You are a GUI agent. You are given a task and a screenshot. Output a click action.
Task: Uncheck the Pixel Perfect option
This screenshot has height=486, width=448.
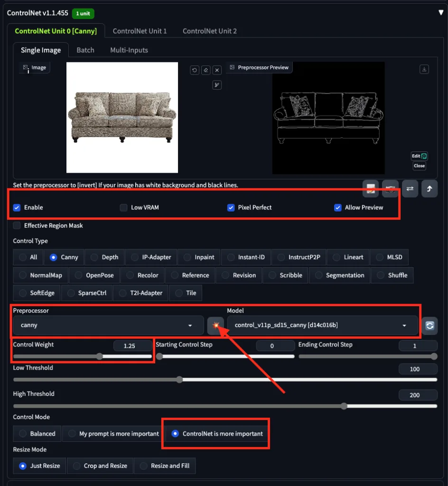click(x=231, y=207)
